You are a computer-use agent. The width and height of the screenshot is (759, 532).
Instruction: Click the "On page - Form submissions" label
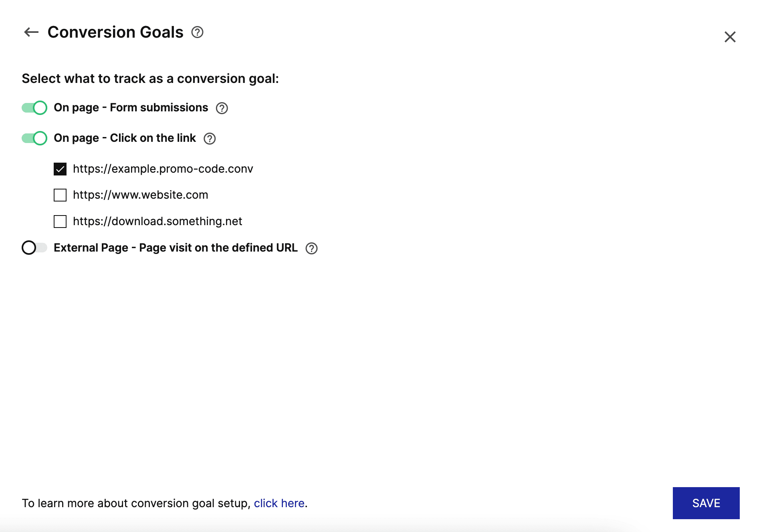click(x=131, y=108)
